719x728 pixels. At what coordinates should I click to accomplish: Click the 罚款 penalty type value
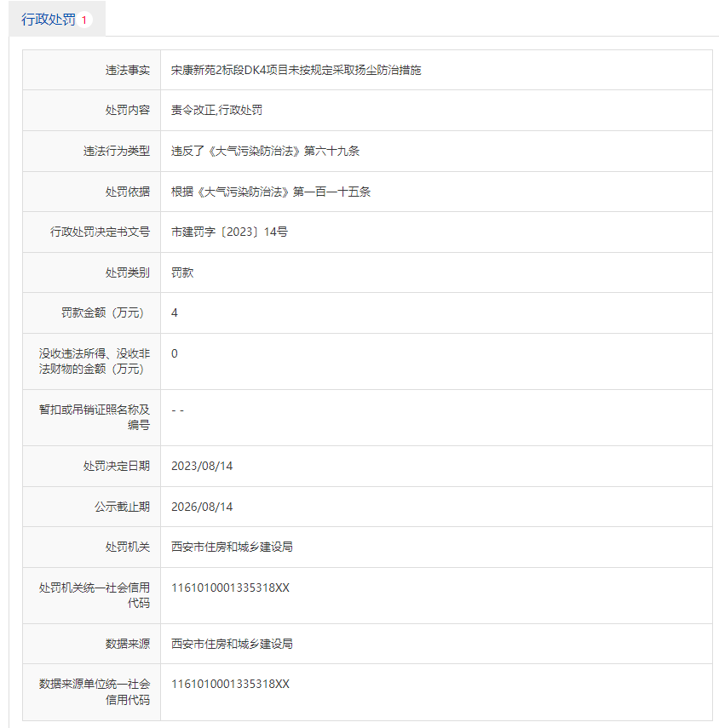pyautogui.click(x=182, y=272)
